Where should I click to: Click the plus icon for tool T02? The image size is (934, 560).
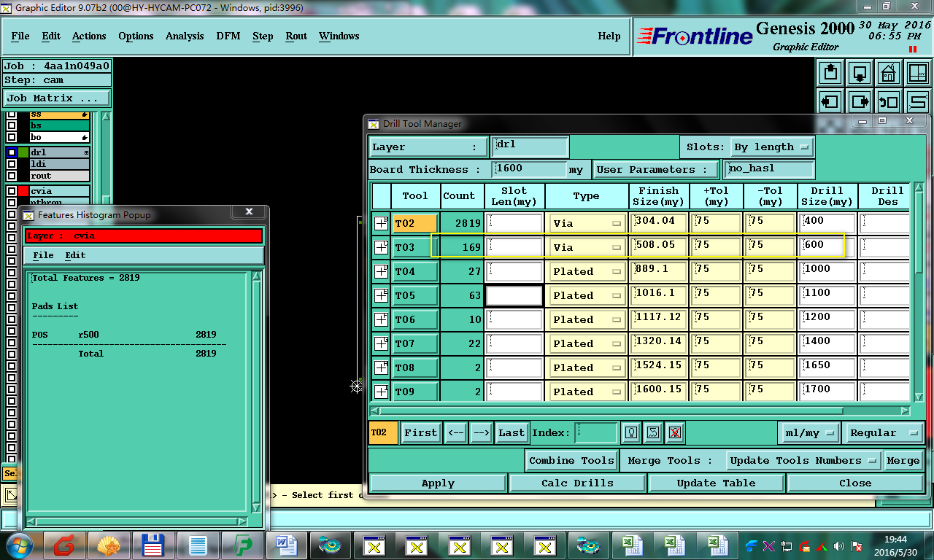coord(381,223)
